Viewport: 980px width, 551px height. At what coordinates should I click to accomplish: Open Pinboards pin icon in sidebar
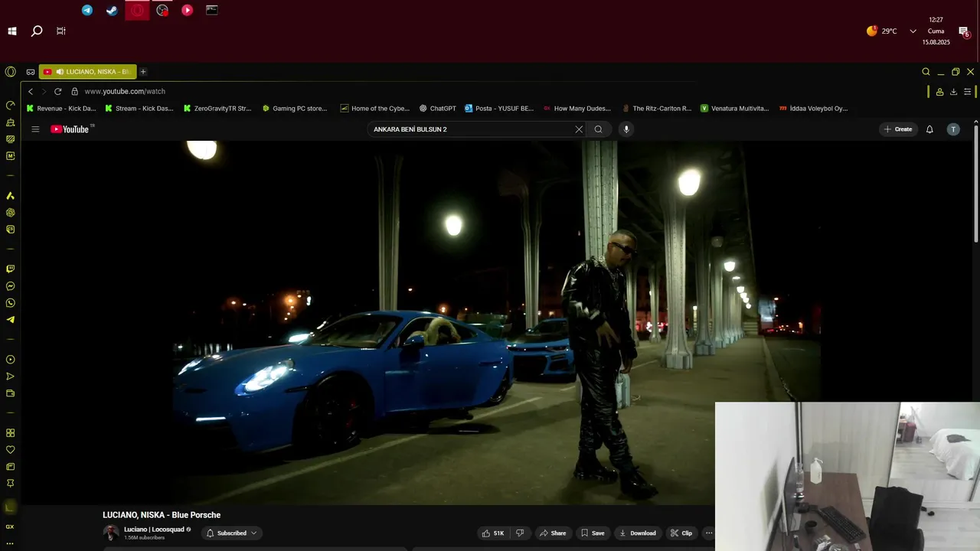coord(10,484)
